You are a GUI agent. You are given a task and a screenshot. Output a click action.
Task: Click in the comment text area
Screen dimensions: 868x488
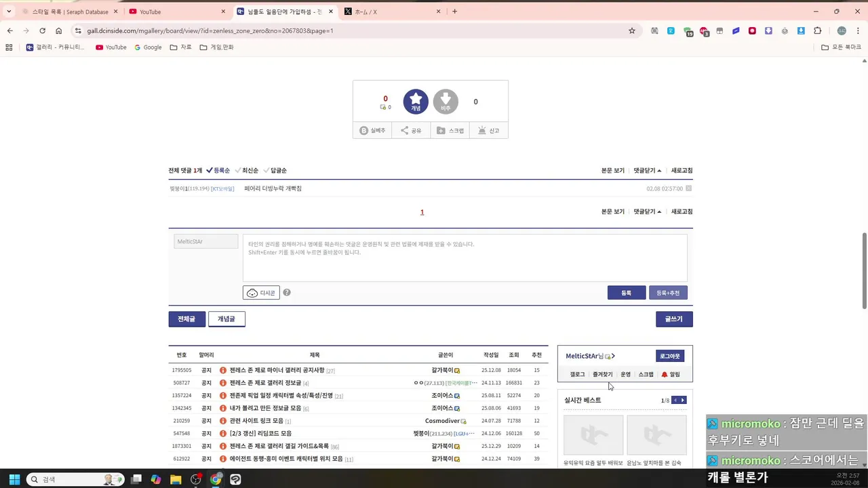pos(465,258)
